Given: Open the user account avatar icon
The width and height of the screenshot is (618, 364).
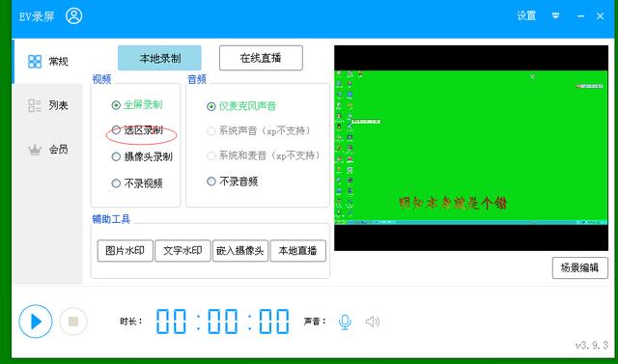Looking at the screenshot, I should 74,16.
